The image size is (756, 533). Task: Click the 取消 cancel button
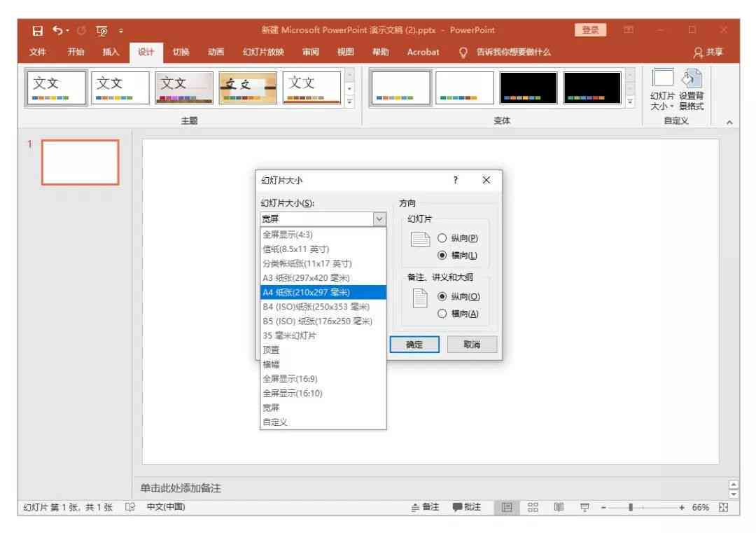[x=472, y=345]
